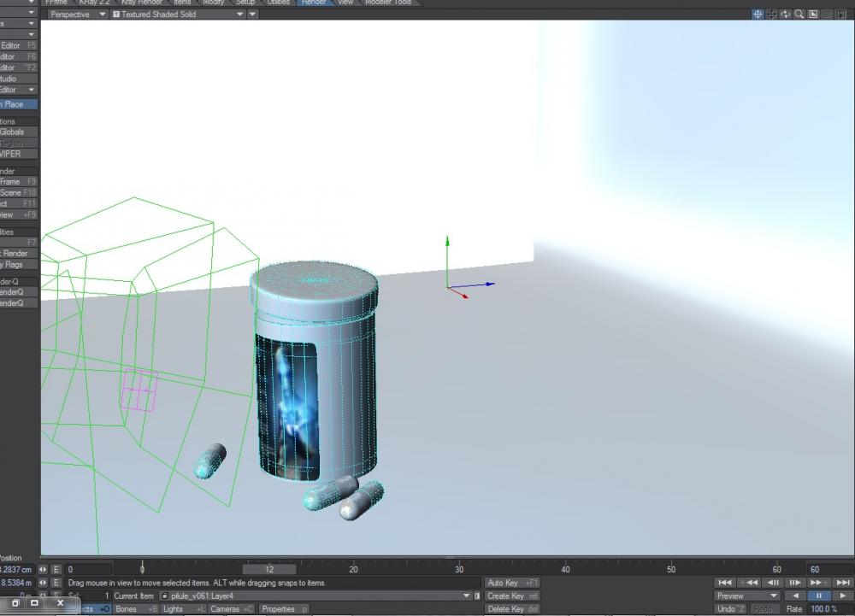Image resolution: width=855 pixels, height=616 pixels.
Task: Open the Kray Render tab
Action: pyautogui.click(x=142, y=3)
